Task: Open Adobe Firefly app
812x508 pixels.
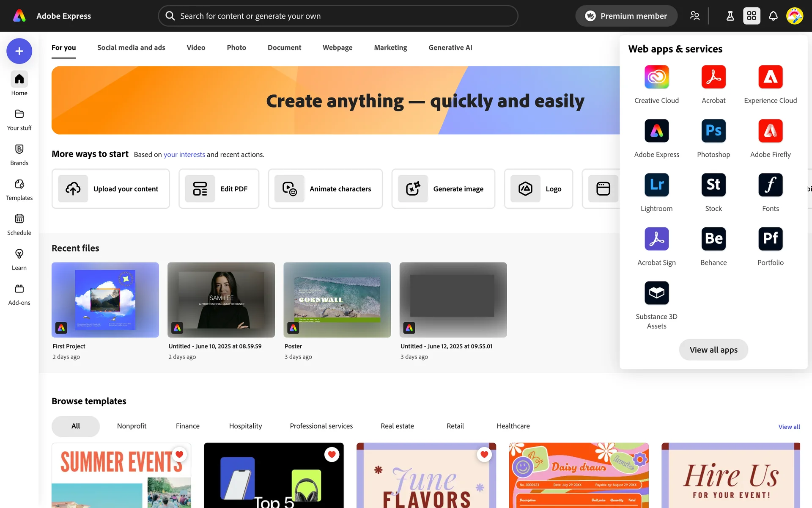Action: coord(770,131)
